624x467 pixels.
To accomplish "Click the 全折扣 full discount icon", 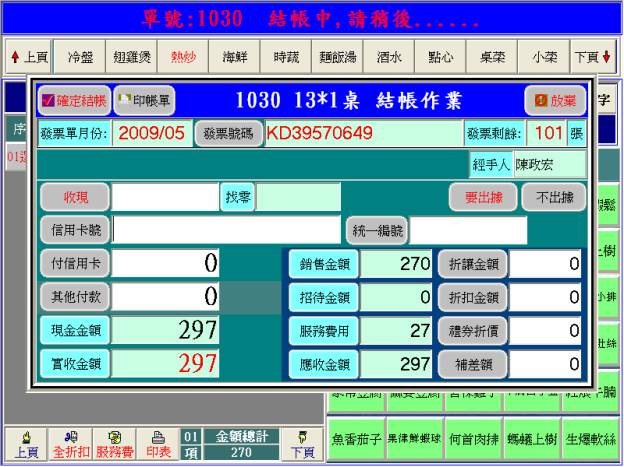I will tap(71, 443).
